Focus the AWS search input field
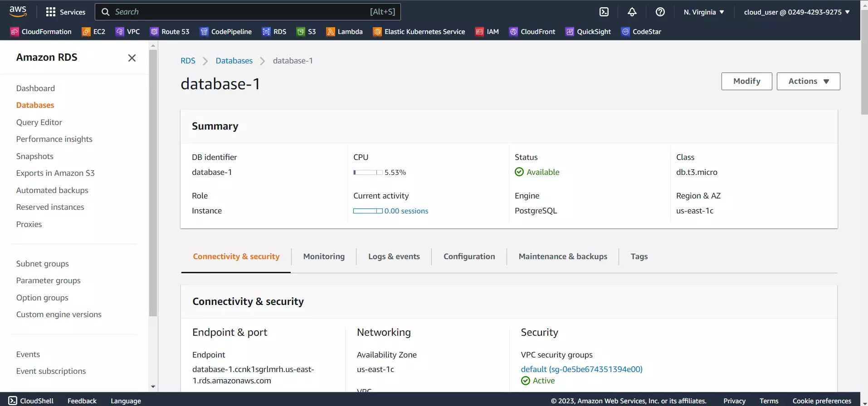 [x=248, y=12]
